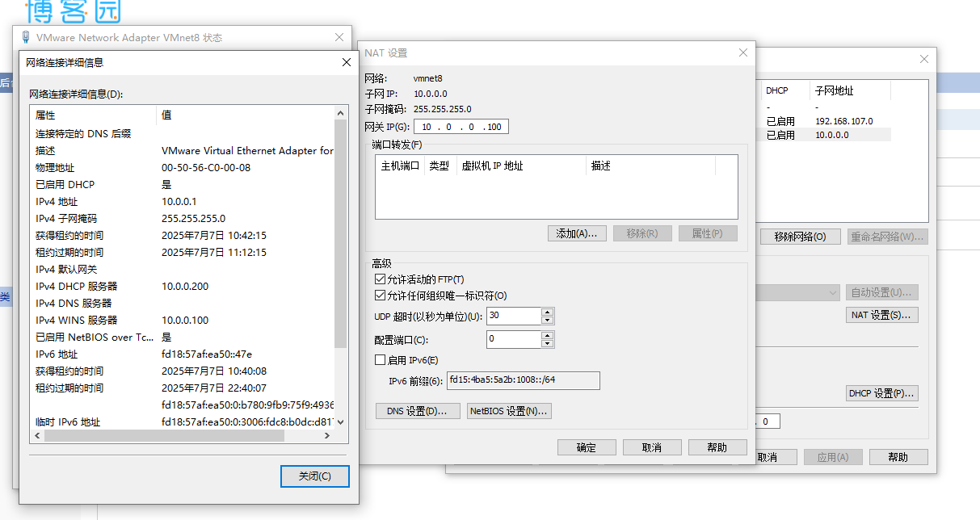Screen dimensions: 980x520
Task: Close network details with 关闭(C)
Action: pyautogui.click(x=315, y=476)
